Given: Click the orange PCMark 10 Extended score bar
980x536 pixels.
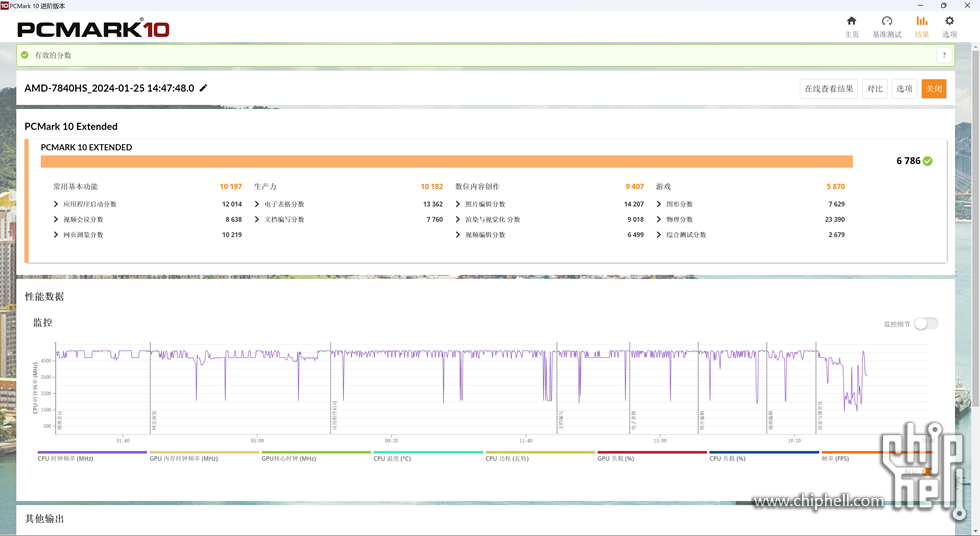Looking at the screenshot, I should [x=447, y=162].
